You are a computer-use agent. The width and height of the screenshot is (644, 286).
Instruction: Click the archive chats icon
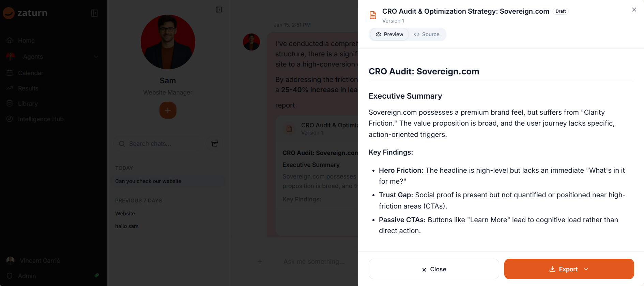pyautogui.click(x=215, y=144)
